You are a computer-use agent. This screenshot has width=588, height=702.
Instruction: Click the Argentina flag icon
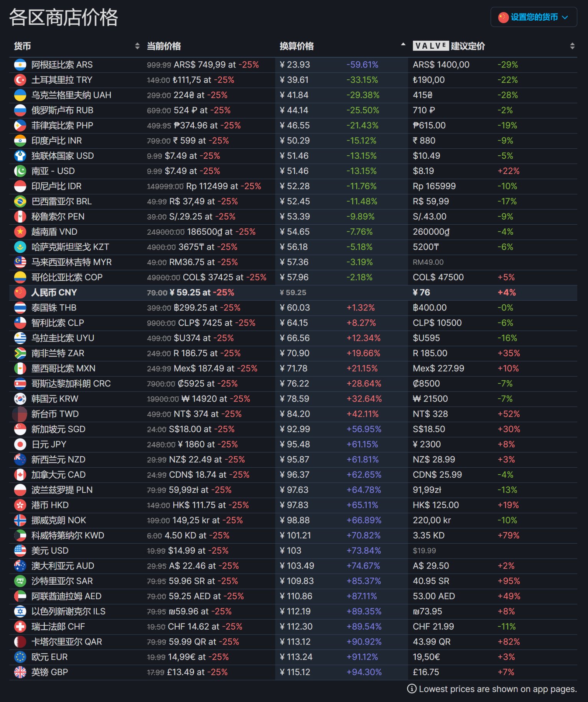point(20,65)
